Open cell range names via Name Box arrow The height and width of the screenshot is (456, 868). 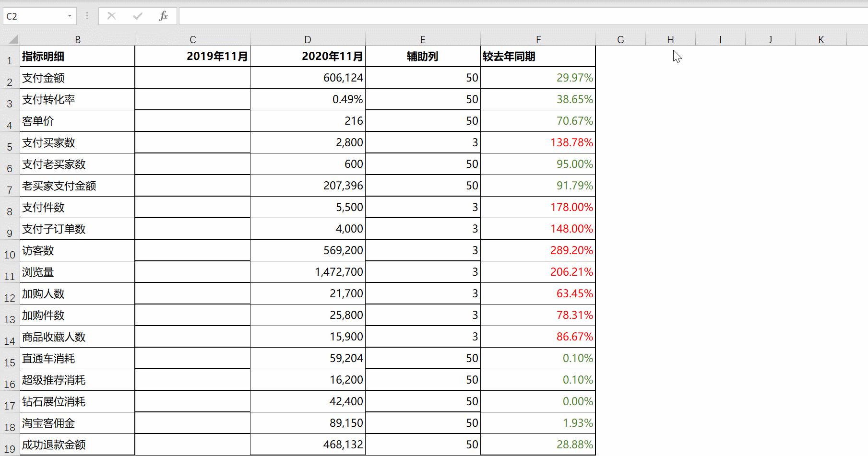[x=71, y=15]
